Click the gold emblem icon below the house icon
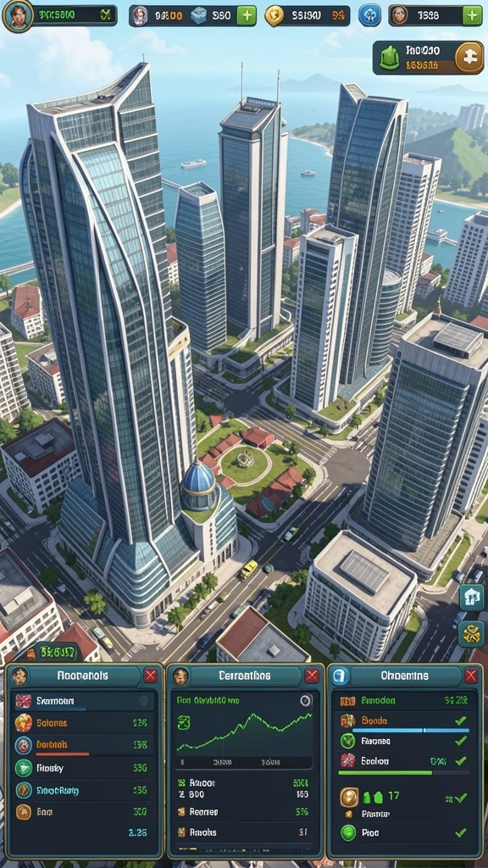The width and height of the screenshot is (488, 868). click(x=471, y=634)
